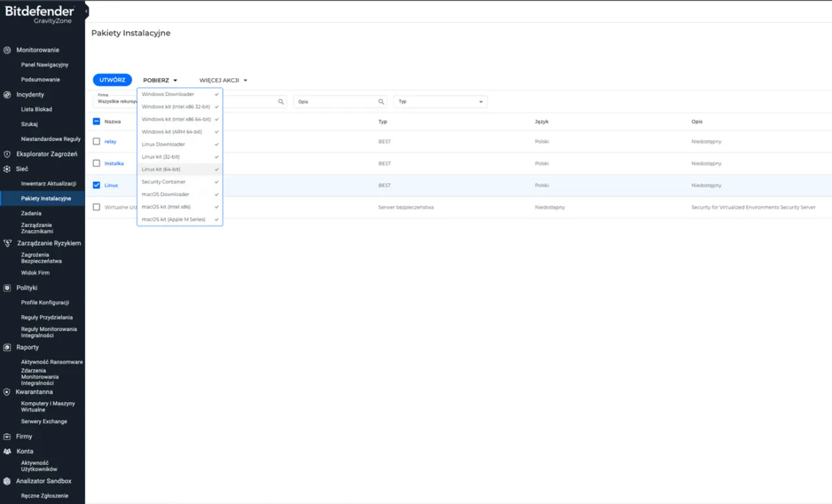
Task: Collapse the Pobierz dropdown menu
Action: coord(160,81)
